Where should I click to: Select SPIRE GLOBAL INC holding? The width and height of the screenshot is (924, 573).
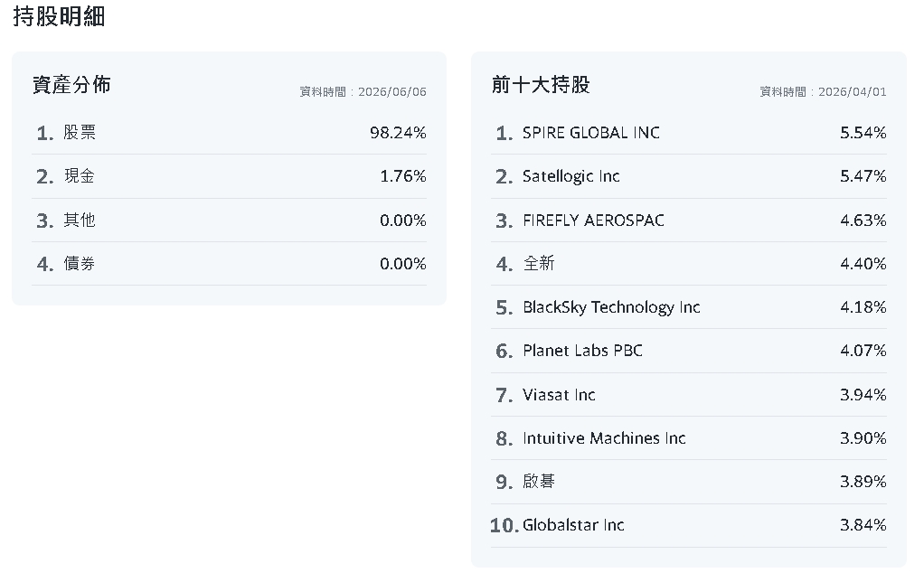pyautogui.click(x=689, y=133)
